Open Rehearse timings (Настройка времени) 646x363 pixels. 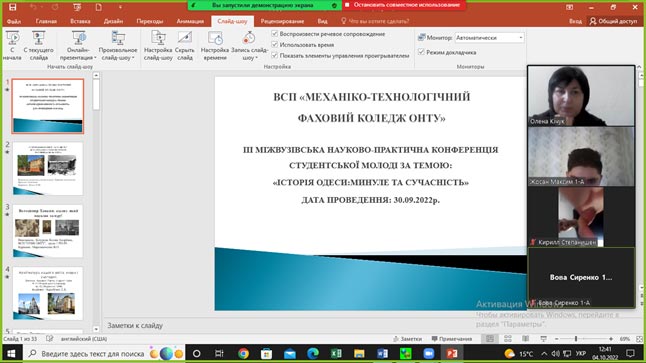tap(215, 45)
